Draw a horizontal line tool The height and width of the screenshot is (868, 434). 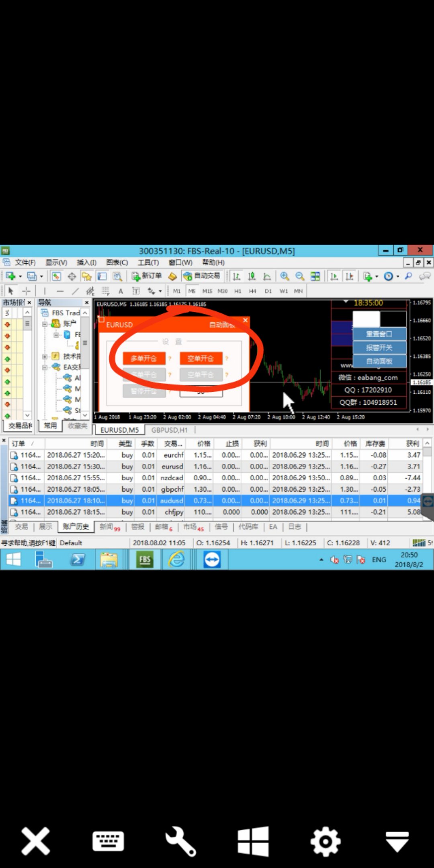[60, 291]
